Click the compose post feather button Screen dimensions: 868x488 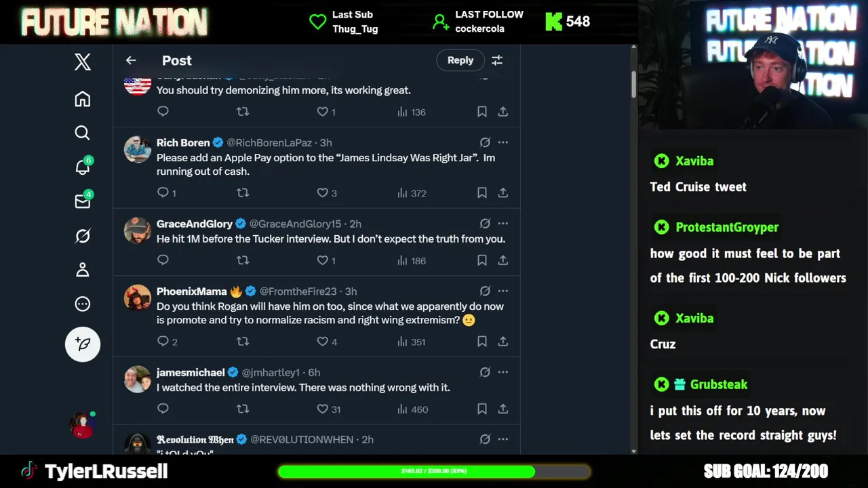[83, 344]
